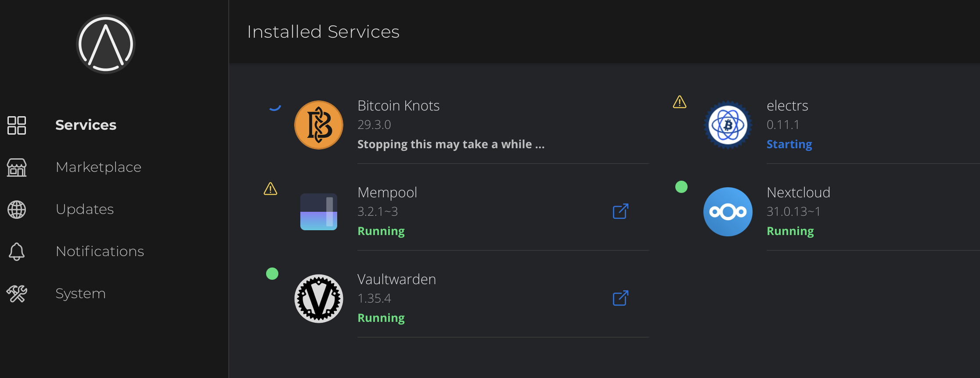Screen dimensions: 980x378
Task: Click the Bitcoin Knots orange logo
Action: pyautogui.click(x=319, y=125)
